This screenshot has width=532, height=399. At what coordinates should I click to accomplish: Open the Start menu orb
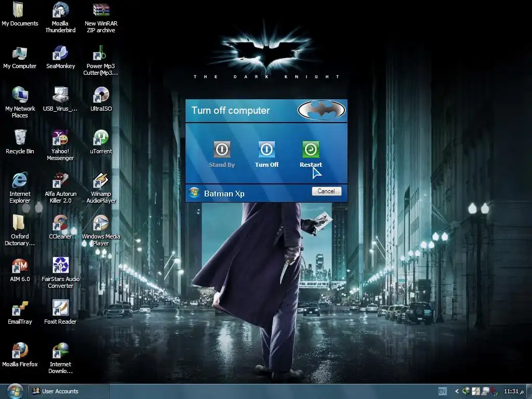pos(15,391)
